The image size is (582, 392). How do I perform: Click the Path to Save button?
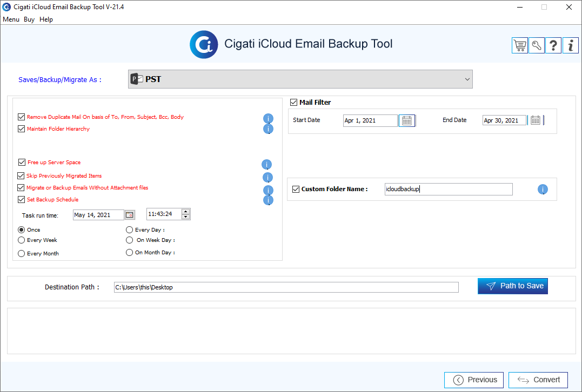513,286
